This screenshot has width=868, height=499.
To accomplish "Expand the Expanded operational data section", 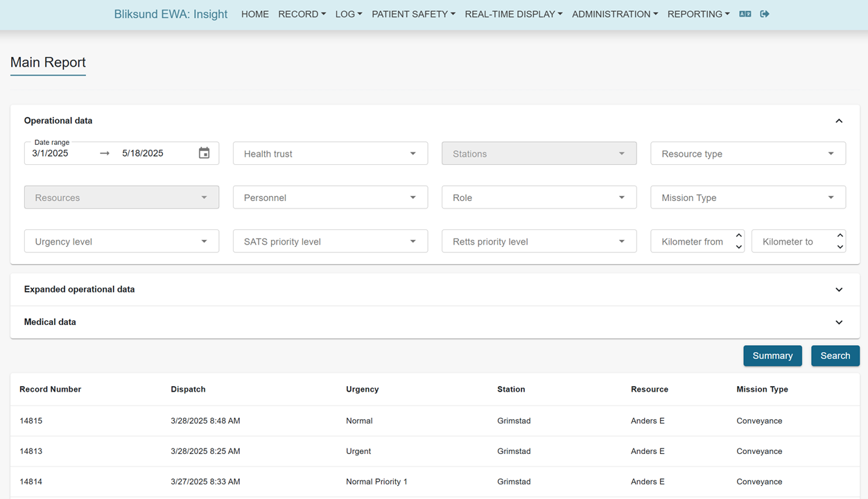I will (839, 290).
